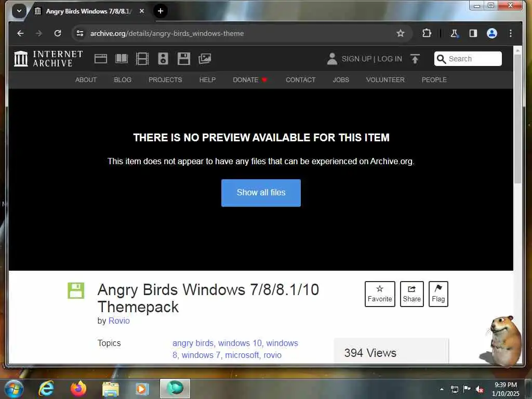Open Windows Media Player from the taskbar
Screen dimensions: 532x399
point(142,389)
